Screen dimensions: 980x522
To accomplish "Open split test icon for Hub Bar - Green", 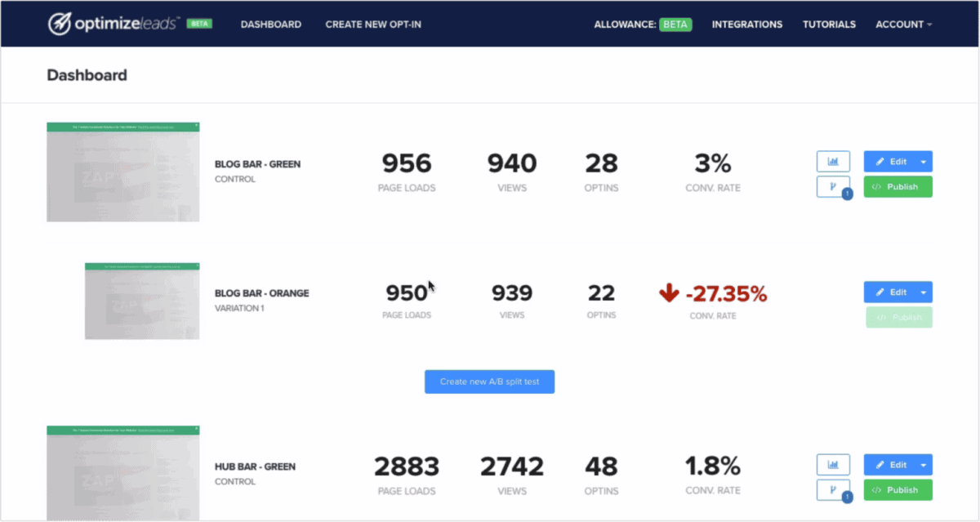I will pos(833,490).
